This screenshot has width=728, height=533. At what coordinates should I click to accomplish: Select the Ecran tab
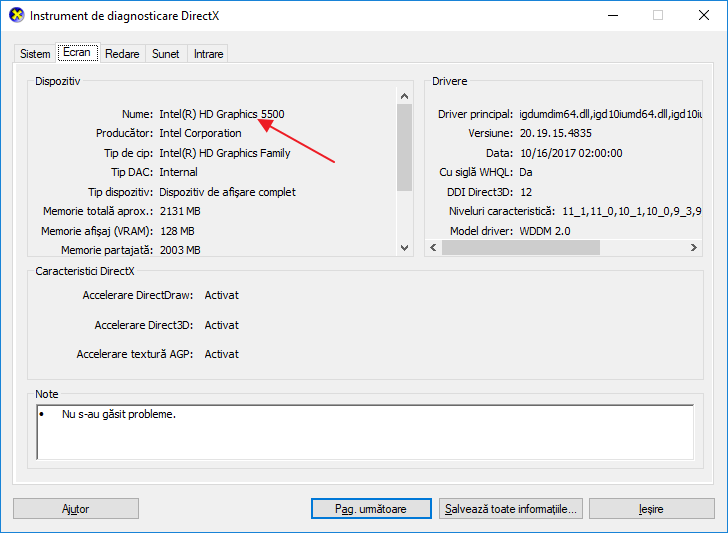[77, 52]
